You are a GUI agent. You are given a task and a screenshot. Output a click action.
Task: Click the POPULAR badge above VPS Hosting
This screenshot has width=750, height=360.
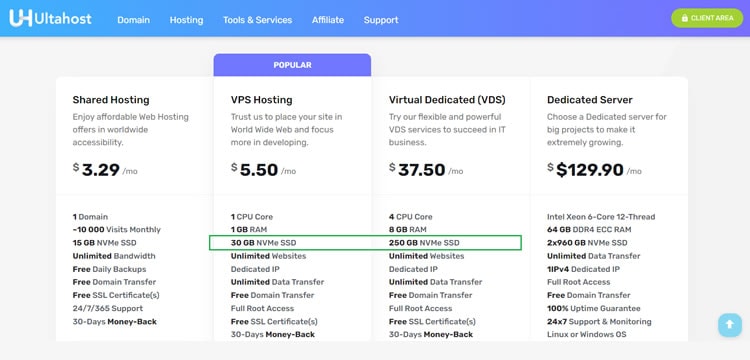point(292,65)
